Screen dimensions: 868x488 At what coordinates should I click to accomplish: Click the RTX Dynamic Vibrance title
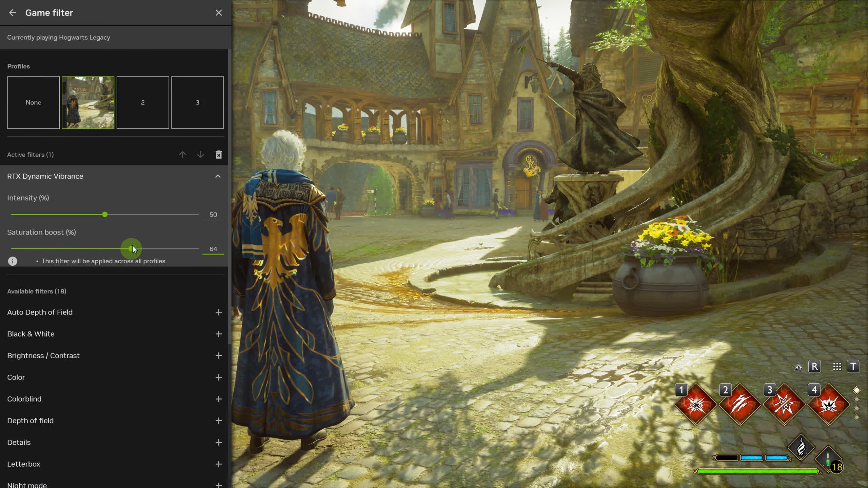click(x=45, y=176)
